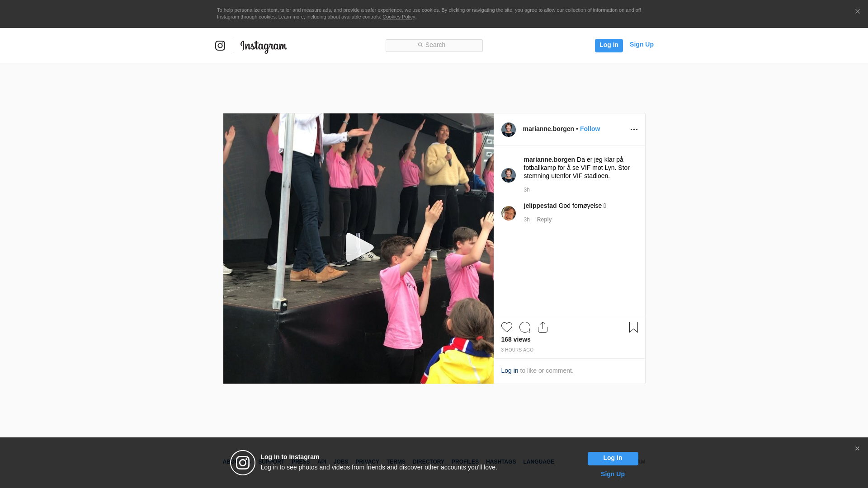Click the 168 views count
868x488 pixels.
pyautogui.click(x=516, y=339)
